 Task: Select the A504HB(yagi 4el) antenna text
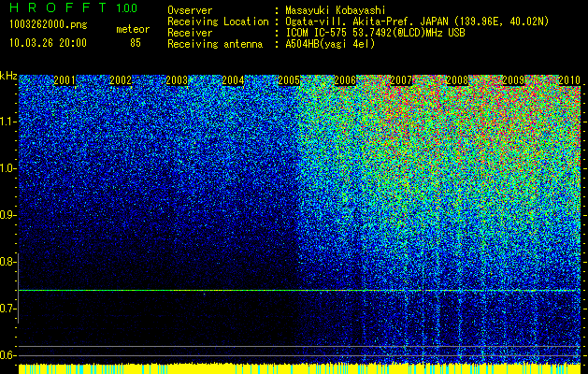pos(330,44)
